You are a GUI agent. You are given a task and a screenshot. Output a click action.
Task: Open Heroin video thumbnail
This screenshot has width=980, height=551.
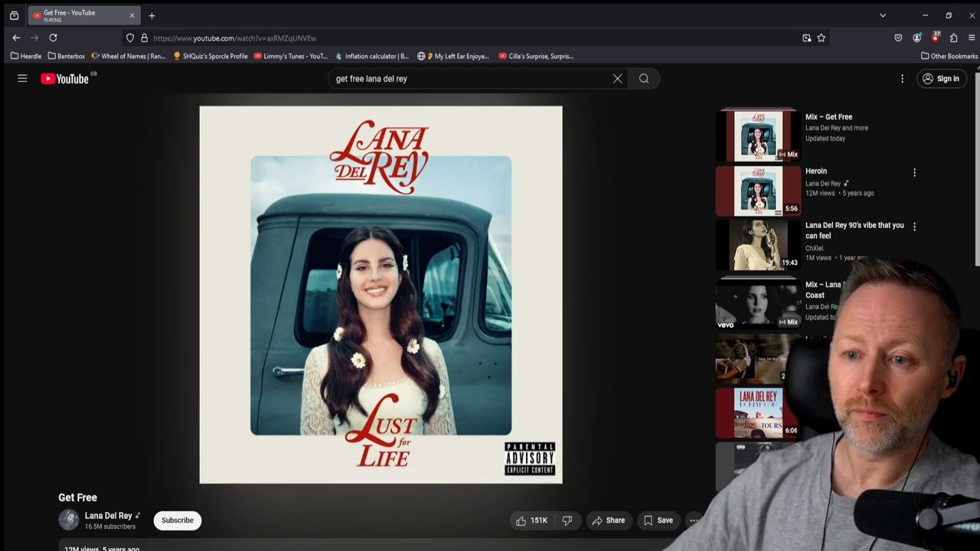pyautogui.click(x=758, y=191)
